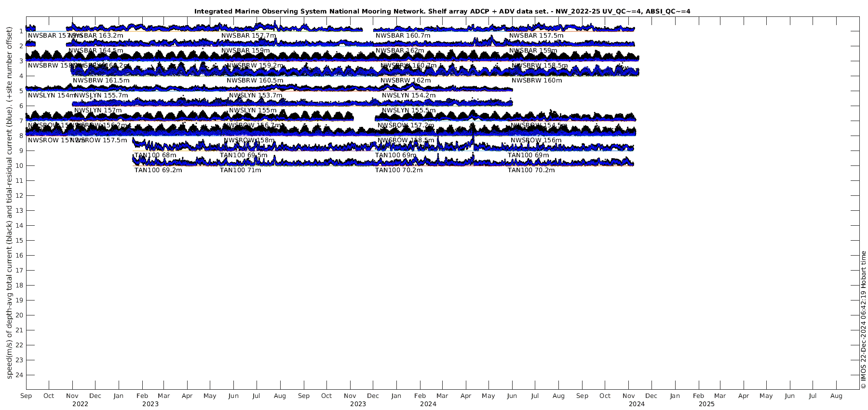Select the 'NWSBAR 157.7m' label
Image resolution: width=868 pixels, height=410 pixels.
[249, 36]
